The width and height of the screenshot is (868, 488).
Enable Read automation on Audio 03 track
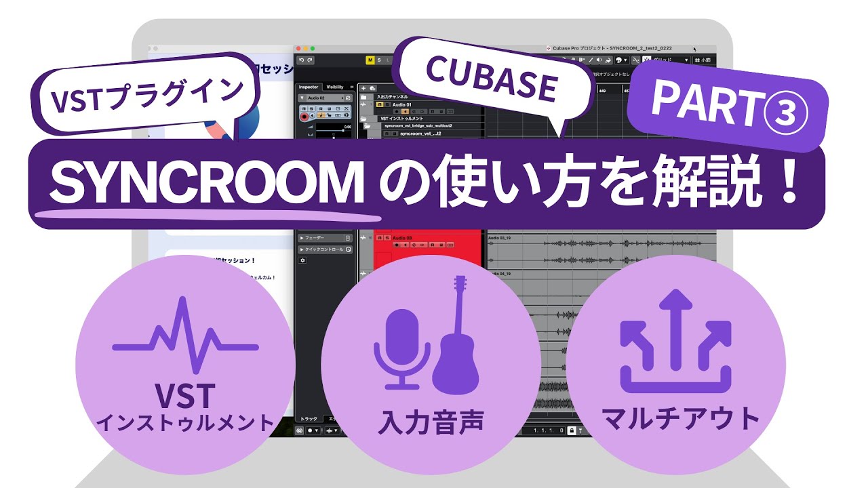(433, 245)
